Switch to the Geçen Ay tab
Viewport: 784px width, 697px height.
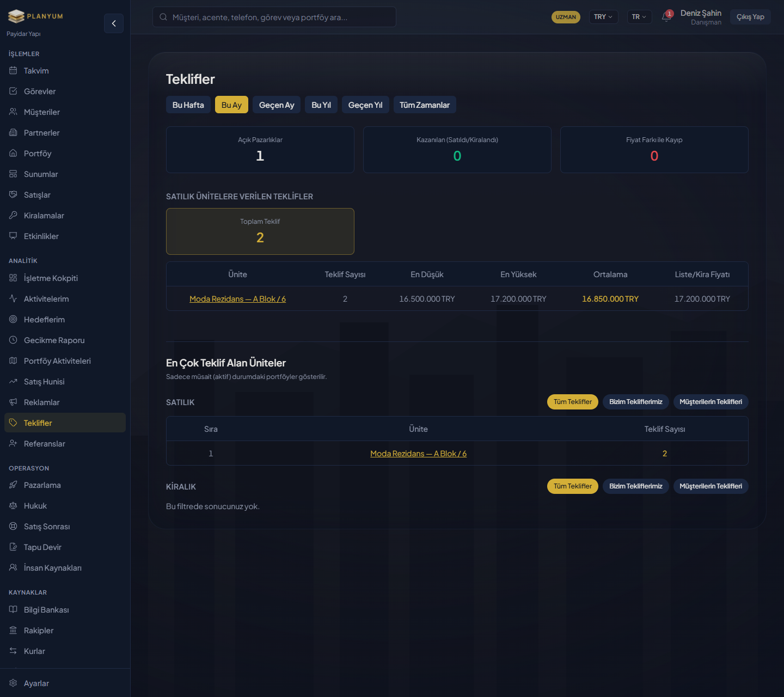pos(277,105)
